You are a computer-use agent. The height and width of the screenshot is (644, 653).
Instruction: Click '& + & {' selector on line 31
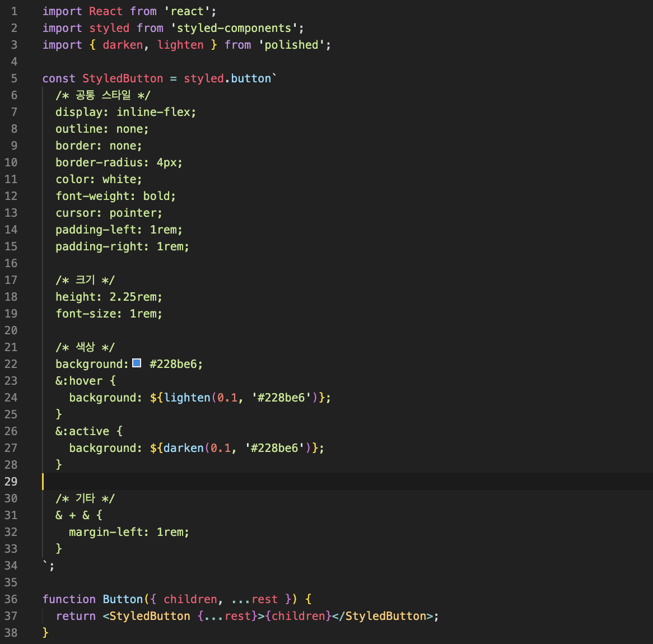click(x=79, y=515)
